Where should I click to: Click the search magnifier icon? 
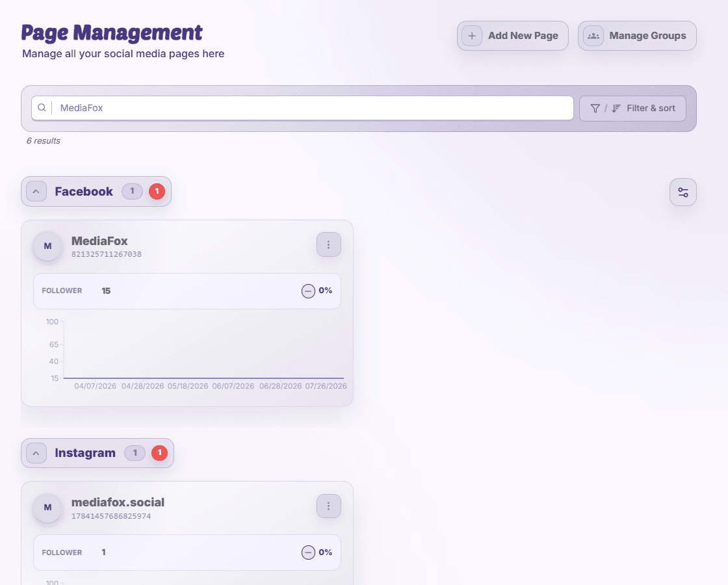pyautogui.click(x=42, y=108)
